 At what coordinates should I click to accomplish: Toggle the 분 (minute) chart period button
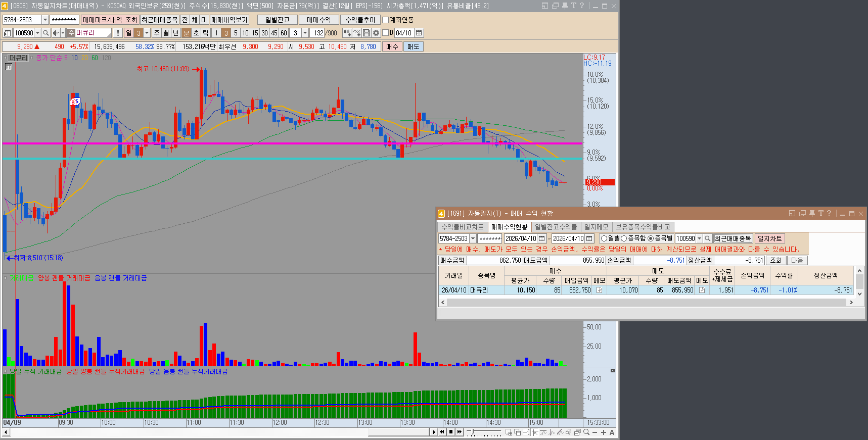pyautogui.click(x=186, y=33)
